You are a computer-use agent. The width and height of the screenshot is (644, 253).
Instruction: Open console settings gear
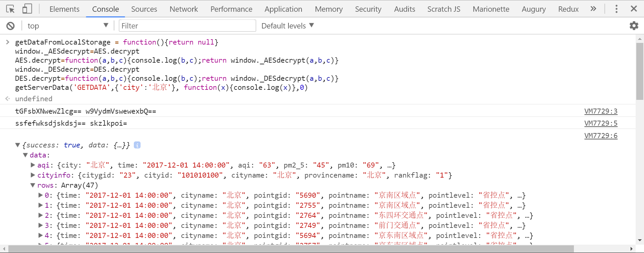pyautogui.click(x=634, y=26)
